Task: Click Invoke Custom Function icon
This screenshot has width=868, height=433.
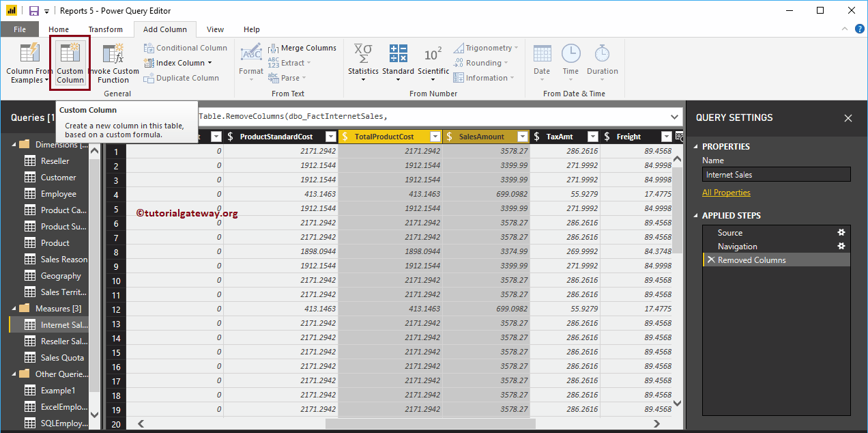Action: click(113, 54)
